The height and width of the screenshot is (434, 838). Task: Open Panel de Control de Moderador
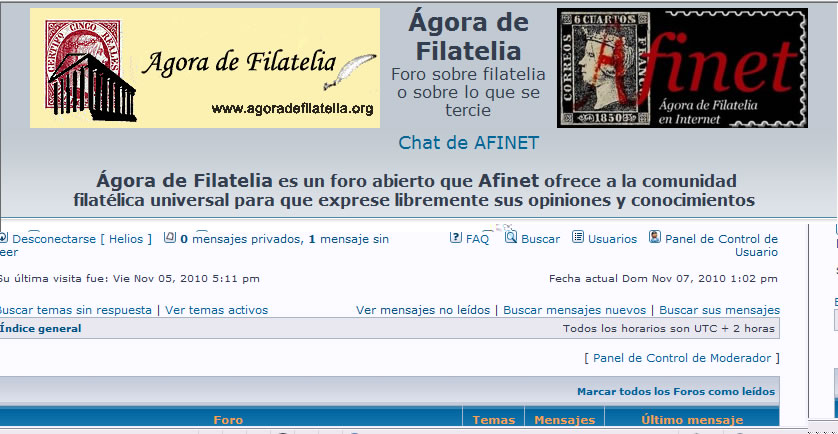pyautogui.click(x=682, y=358)
